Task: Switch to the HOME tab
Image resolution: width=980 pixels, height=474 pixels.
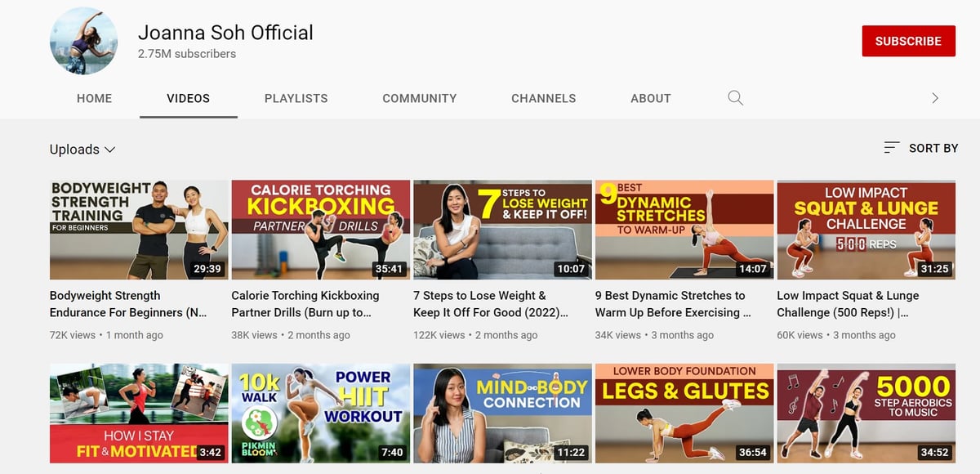Action: point(94,98)
